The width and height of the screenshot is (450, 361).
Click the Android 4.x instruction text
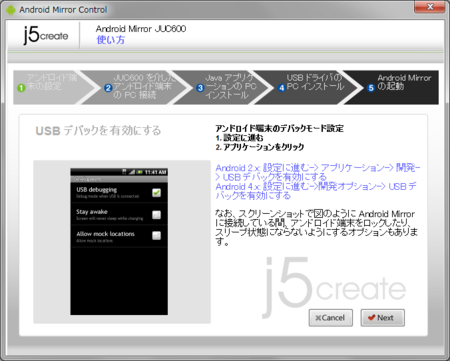coord(316,191)
